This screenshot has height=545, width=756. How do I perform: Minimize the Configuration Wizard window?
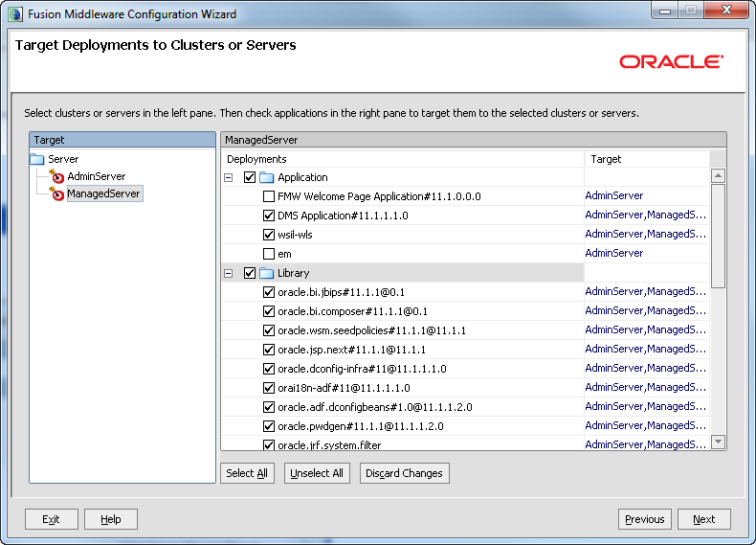(x=665, y=11)
